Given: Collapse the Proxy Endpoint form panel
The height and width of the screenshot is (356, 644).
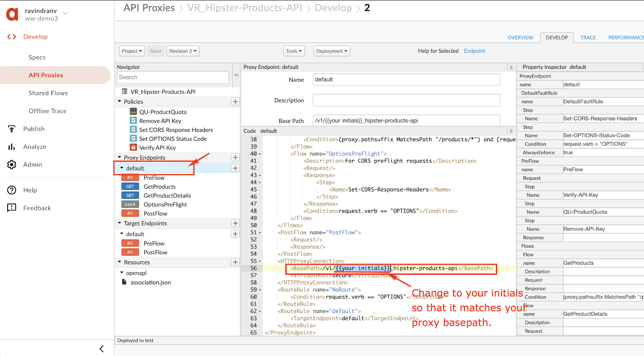Looking at the screenshot, I should click(x=511, y=67).
